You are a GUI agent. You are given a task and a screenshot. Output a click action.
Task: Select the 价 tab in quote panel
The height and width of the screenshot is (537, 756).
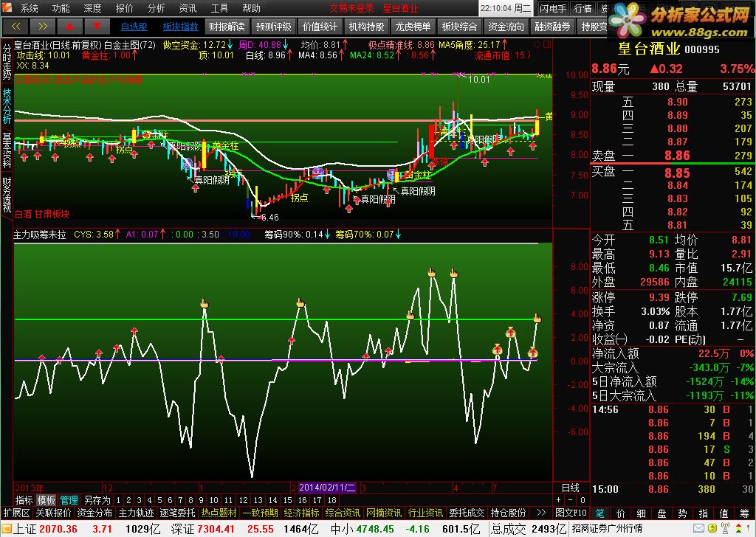[620, 513]
